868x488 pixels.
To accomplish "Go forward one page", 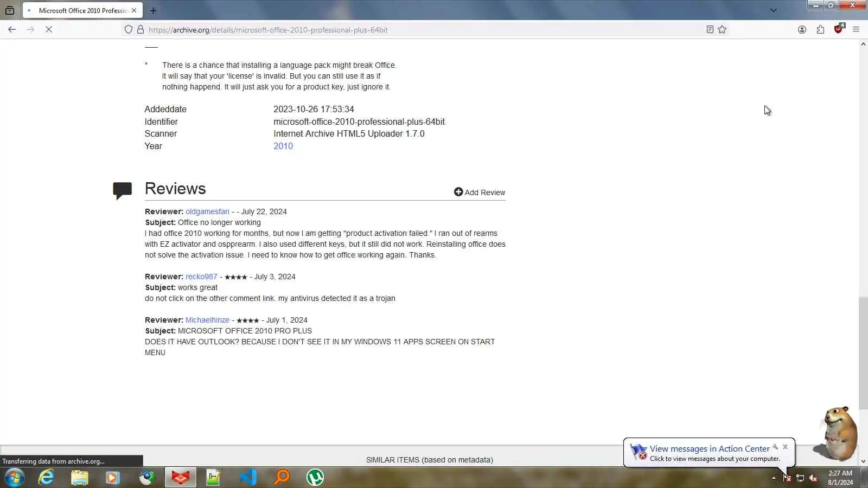I will [x=30, y=29].
